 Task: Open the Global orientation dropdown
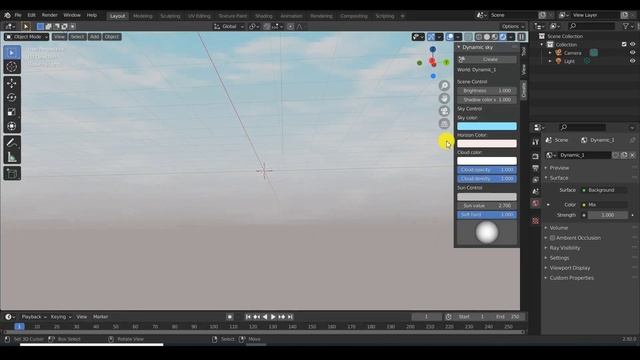point(229,27)
